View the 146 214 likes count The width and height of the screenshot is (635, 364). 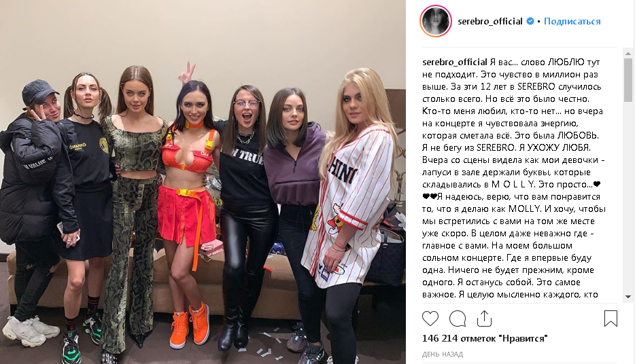tap(484, 338)
